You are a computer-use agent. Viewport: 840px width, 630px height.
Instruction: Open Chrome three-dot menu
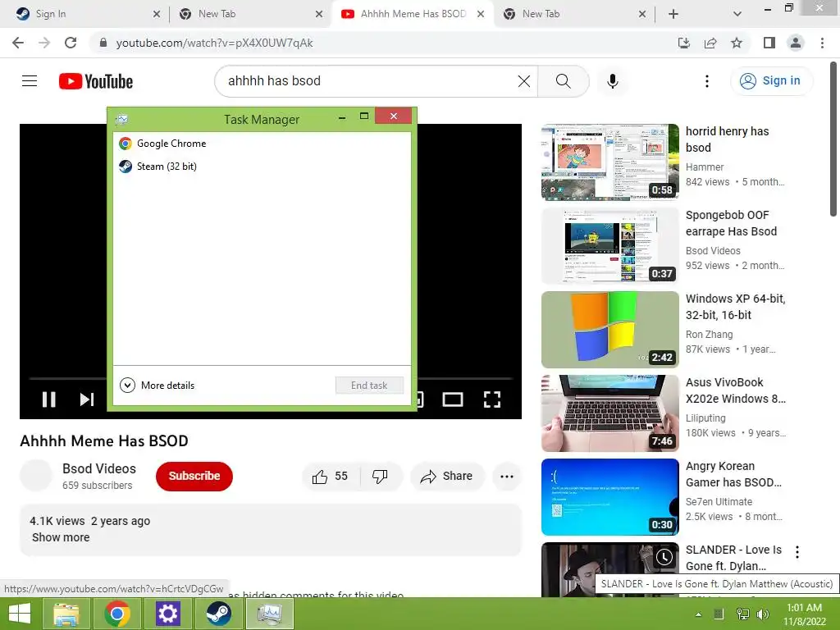[x=822, y=43]
